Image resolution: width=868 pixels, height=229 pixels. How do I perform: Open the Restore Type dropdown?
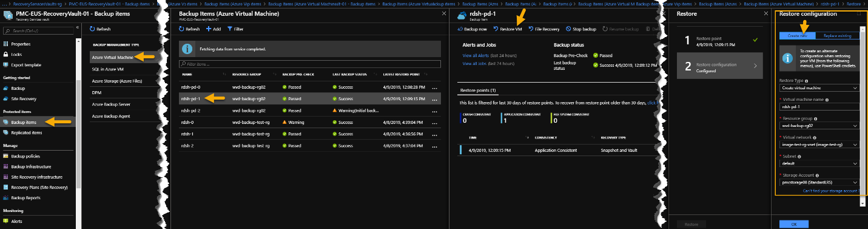[x=819, y=87]
